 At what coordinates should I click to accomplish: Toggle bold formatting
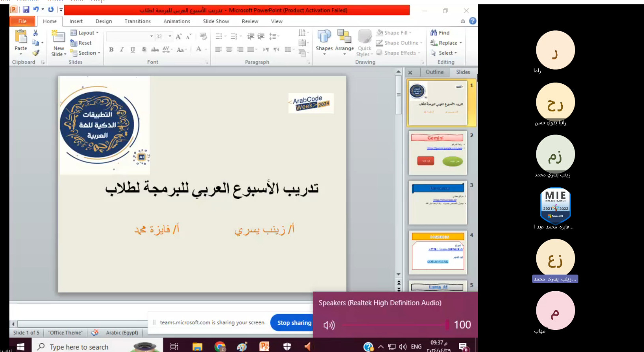pos(111,49)
